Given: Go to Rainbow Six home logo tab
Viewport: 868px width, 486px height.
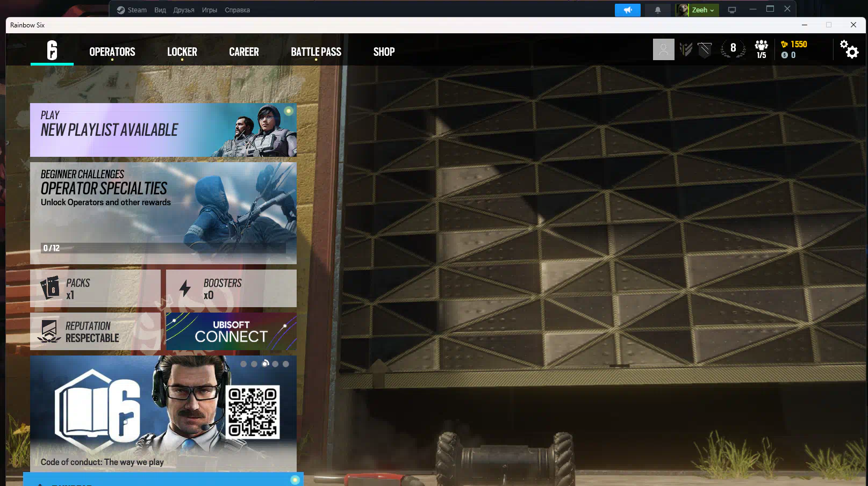Looking at the screenshot, I should pos(52,50).
